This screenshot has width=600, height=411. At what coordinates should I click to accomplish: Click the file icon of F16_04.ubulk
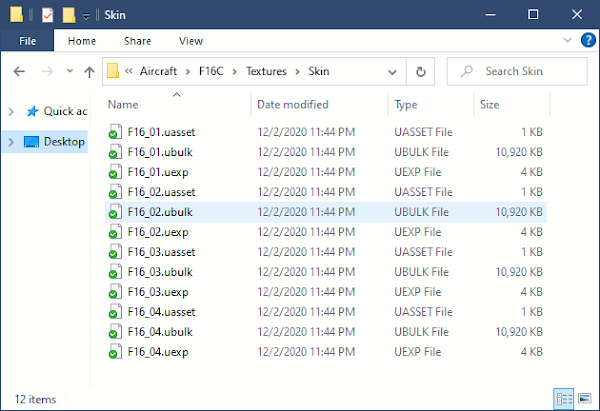click(x=115, y=332)
